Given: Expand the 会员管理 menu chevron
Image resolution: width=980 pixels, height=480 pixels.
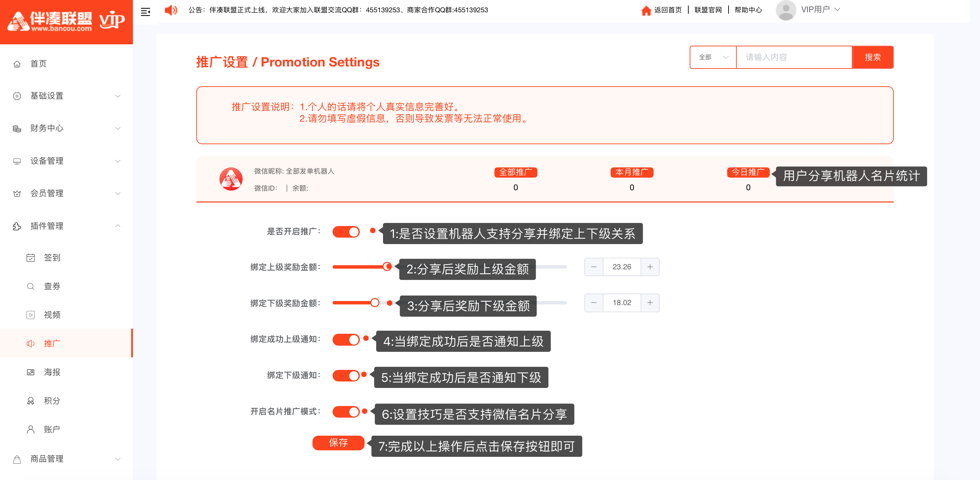Looking at the screenshot, I should (x=118, y=194).
